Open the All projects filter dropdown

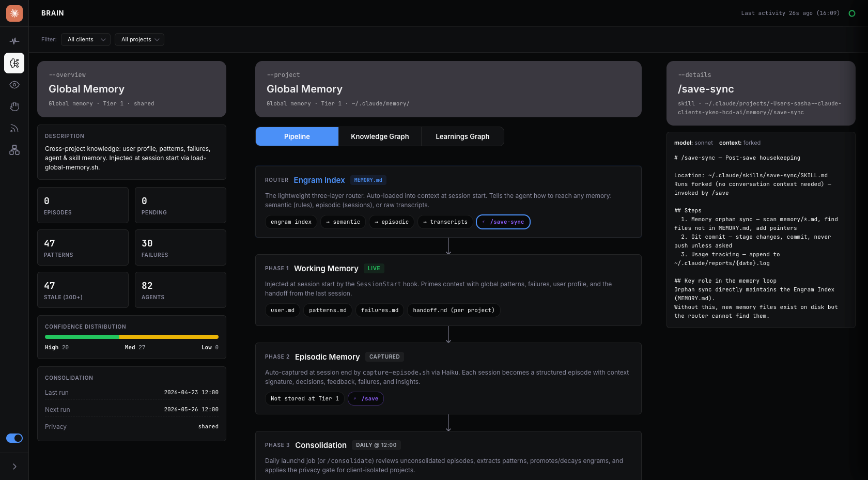[x=139, y=40]
